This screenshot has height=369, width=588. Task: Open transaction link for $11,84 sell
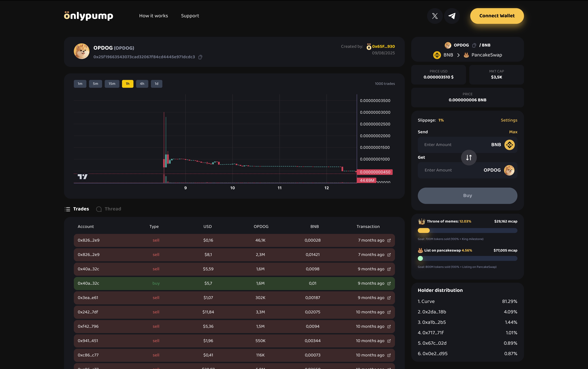point(389,312)
